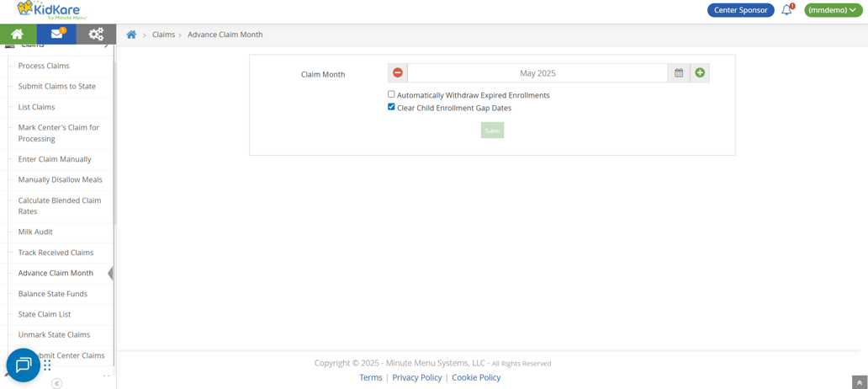Enable Automatically Withdraw Expired Enrollments checkbox

(391, 94)
